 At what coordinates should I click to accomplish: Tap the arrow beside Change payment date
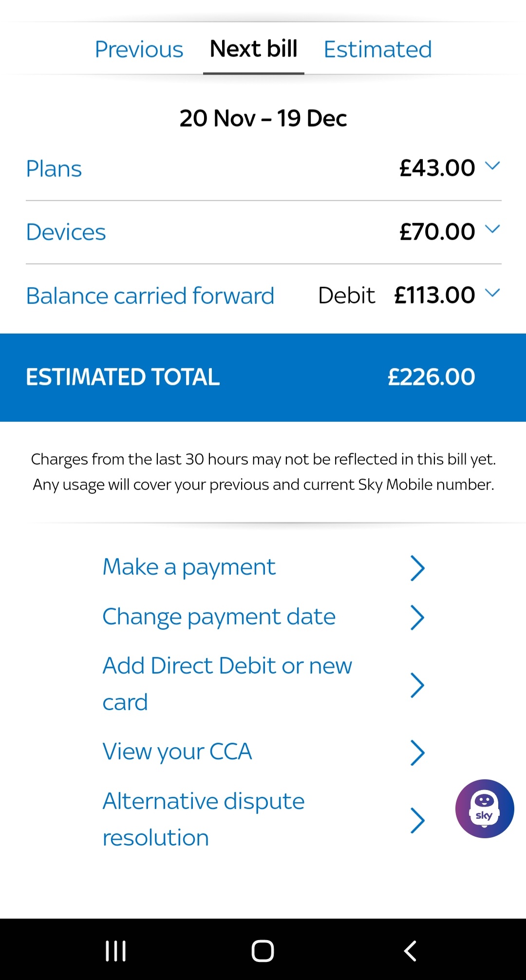pyautogui.click(x=417, y=618)
